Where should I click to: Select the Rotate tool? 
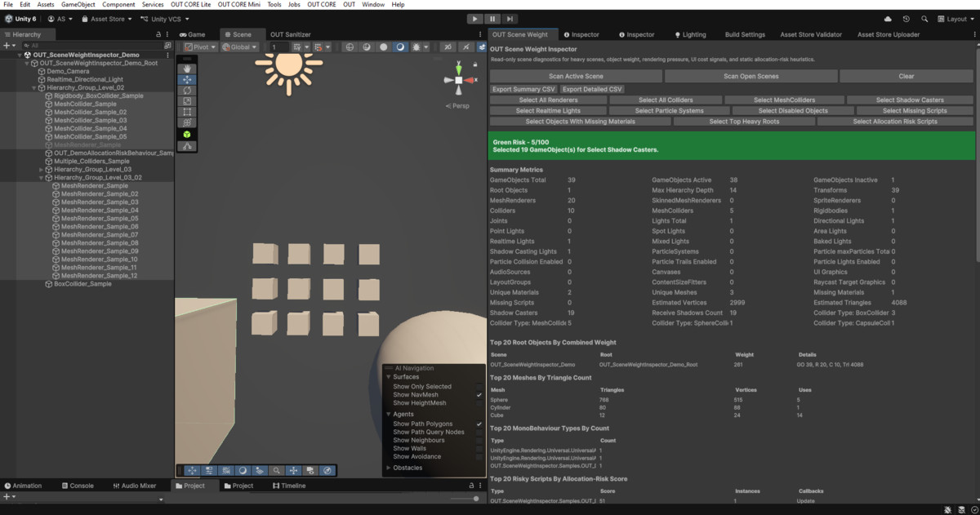coord(187,91)
